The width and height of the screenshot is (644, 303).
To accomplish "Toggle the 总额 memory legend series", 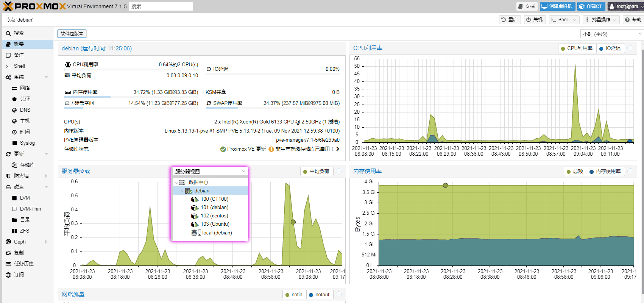I will tap(575, 171).
